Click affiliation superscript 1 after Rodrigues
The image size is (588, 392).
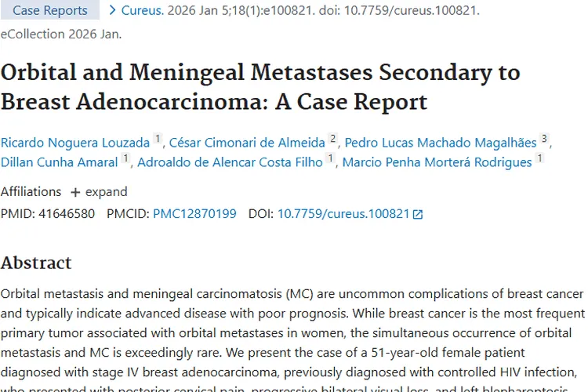[539, 158]
